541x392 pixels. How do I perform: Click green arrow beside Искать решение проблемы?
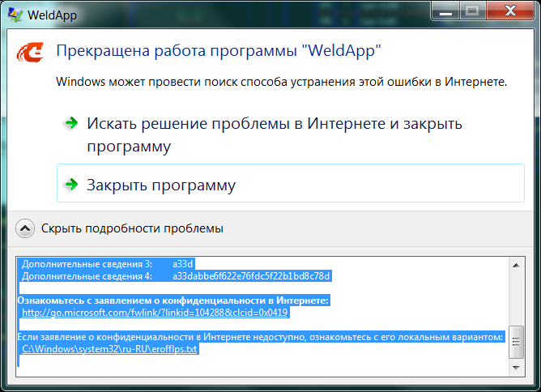coord(71,122)
